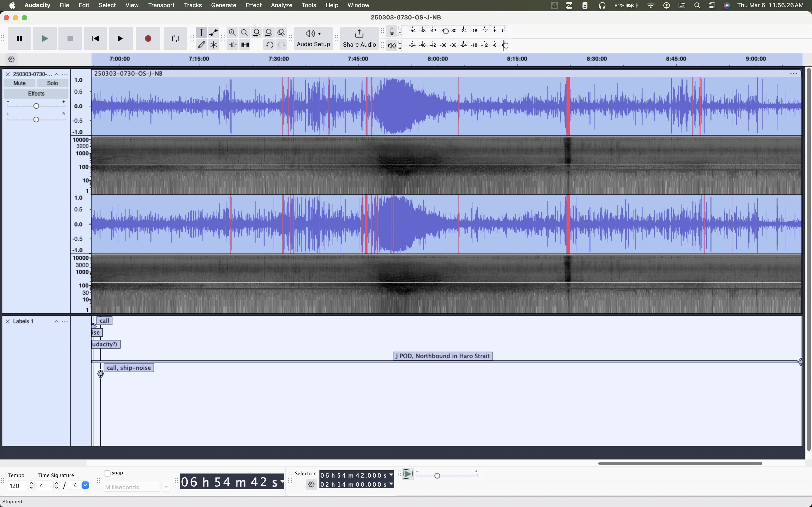The image size is (812, 507).
Task: Open the Generate menu
Action: 223,5
